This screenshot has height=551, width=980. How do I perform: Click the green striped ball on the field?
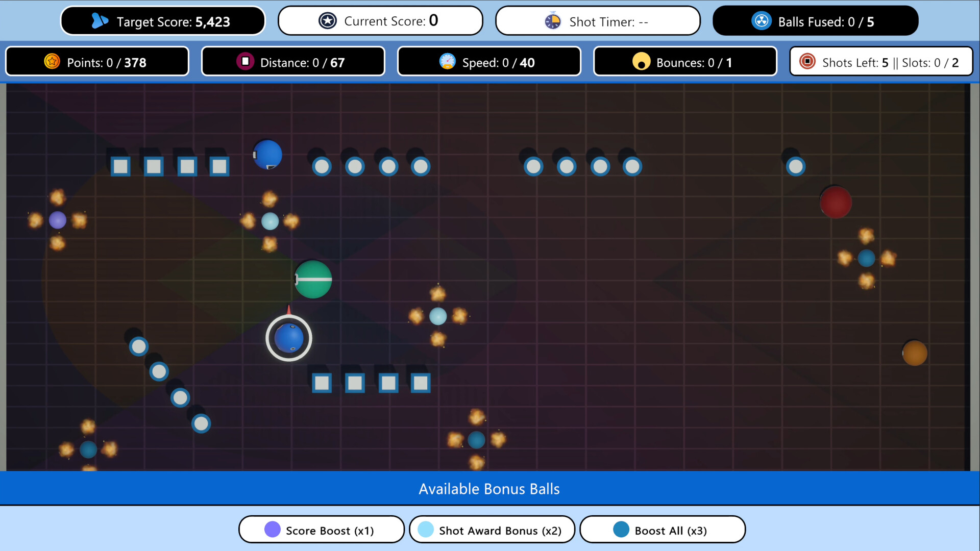313,279
